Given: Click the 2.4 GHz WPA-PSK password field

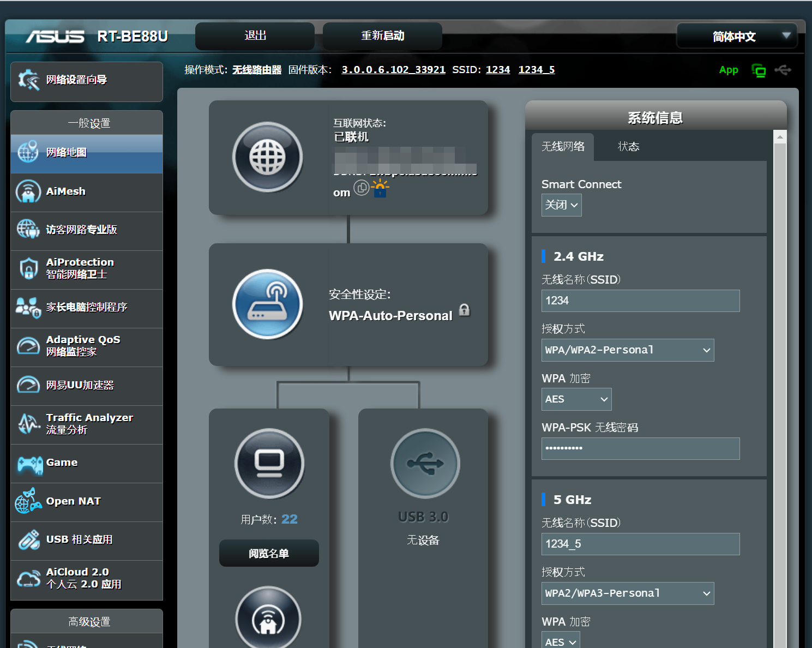Looking at the screenshot, I should click(640, 448).
